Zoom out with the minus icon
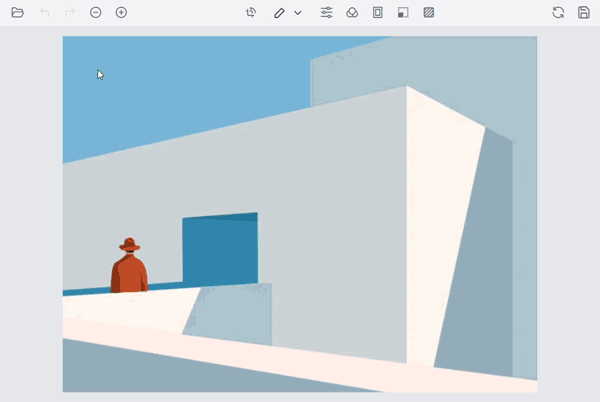Image resolution: width=600 pixels, height=402 pixels. click(x=96, y=13)
